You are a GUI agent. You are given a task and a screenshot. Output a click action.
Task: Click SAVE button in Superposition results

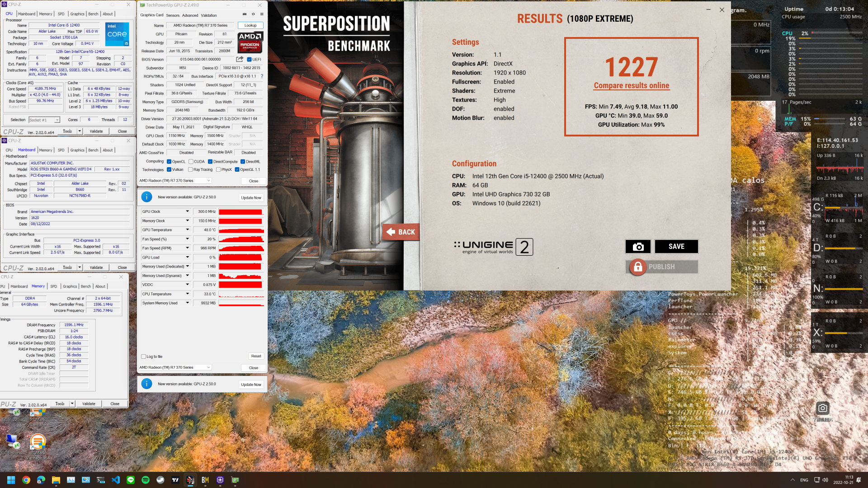[676, 246]
